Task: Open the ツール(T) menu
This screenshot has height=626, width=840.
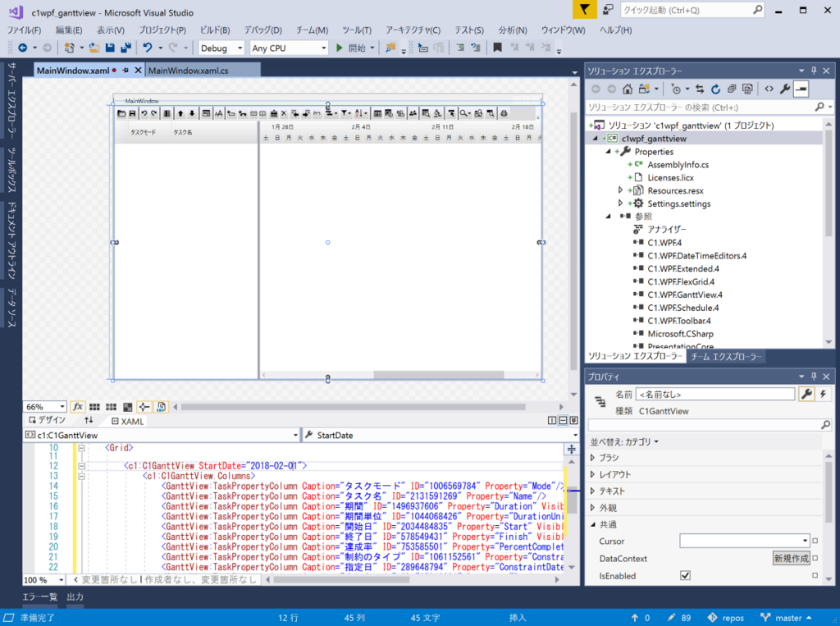Action: [357, 30]
